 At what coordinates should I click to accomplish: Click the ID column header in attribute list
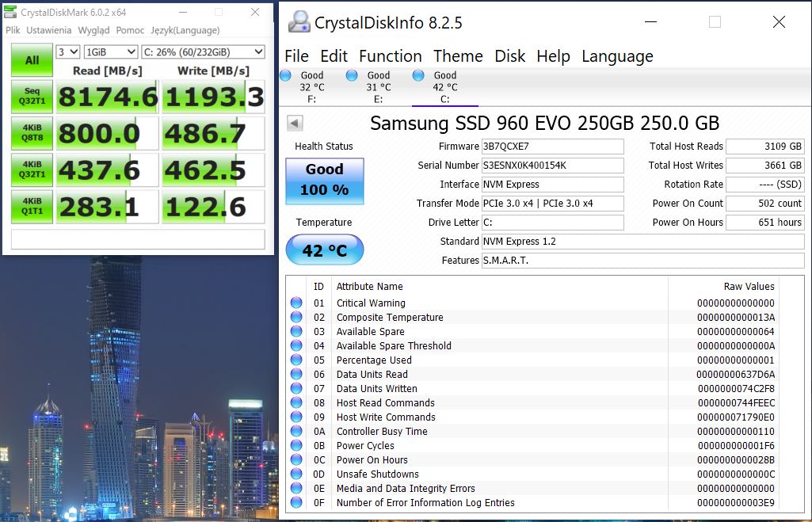point(318,287)
